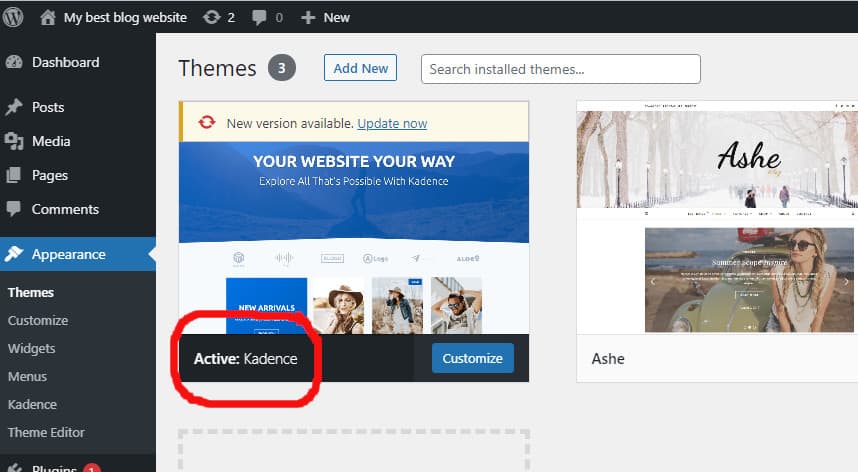Focus the Search installed themes field
The height and width of the screenshot is (472, 858).
[x=560, y=69]
